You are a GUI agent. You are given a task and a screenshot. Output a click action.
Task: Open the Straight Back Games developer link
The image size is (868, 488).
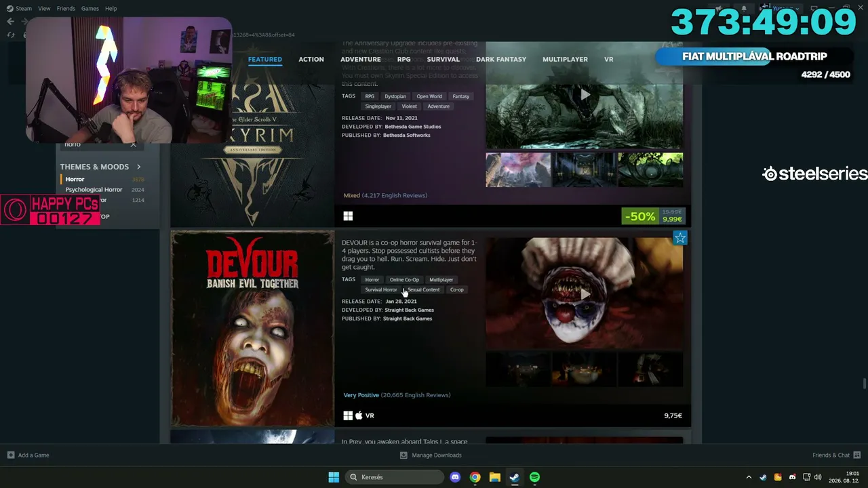click(409, 310)
